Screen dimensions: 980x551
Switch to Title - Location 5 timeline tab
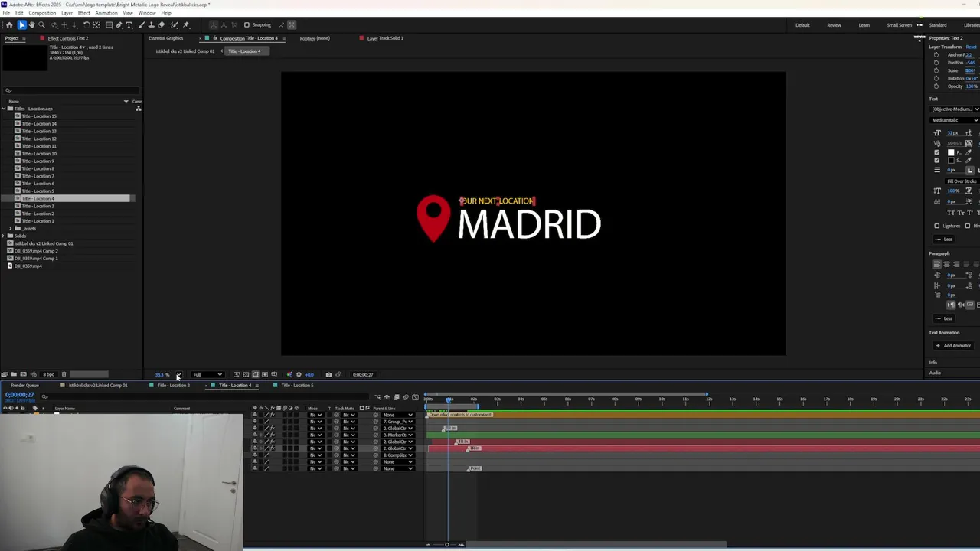296,385
